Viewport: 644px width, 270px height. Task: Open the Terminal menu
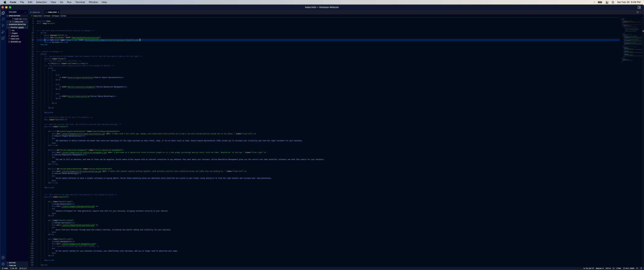[x=80, y=2]
